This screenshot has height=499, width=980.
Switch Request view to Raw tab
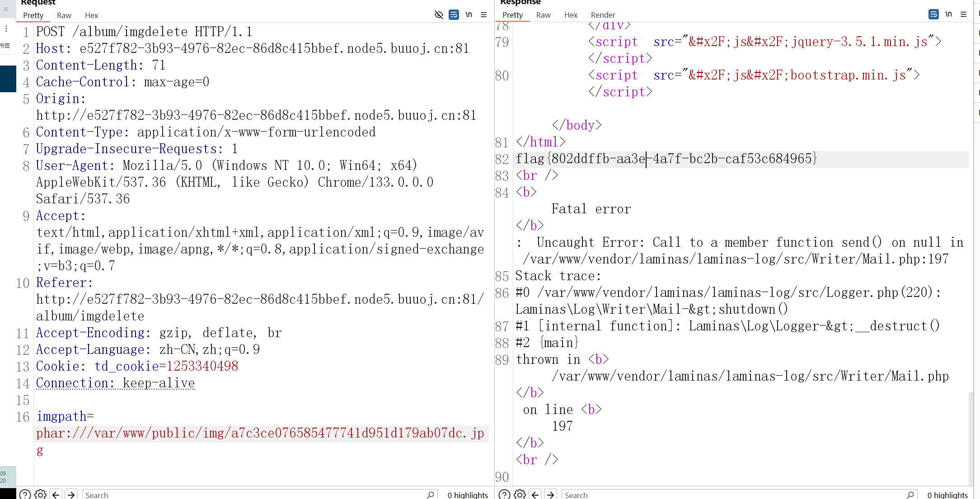click(x=64, y=15)
